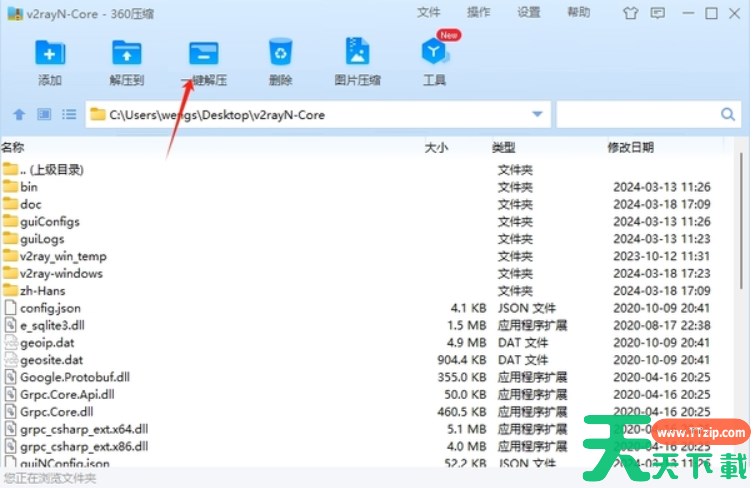Switch to the list view icon
This screenshot has width=755, height=488.
(x=68, y=115)
